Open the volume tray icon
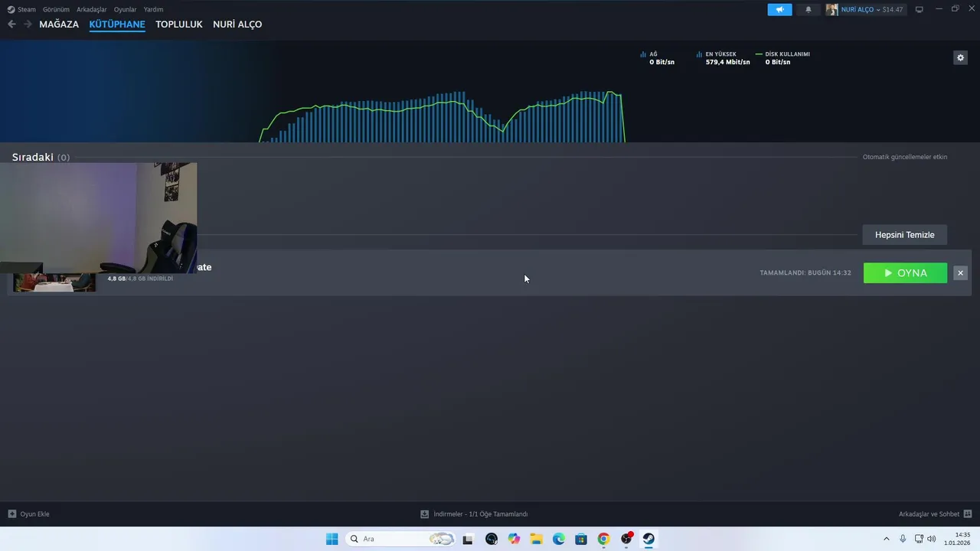 [932, 539]
